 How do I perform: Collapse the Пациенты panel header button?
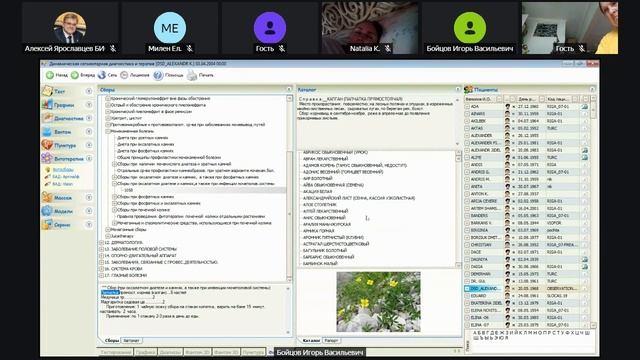(592, 89)
